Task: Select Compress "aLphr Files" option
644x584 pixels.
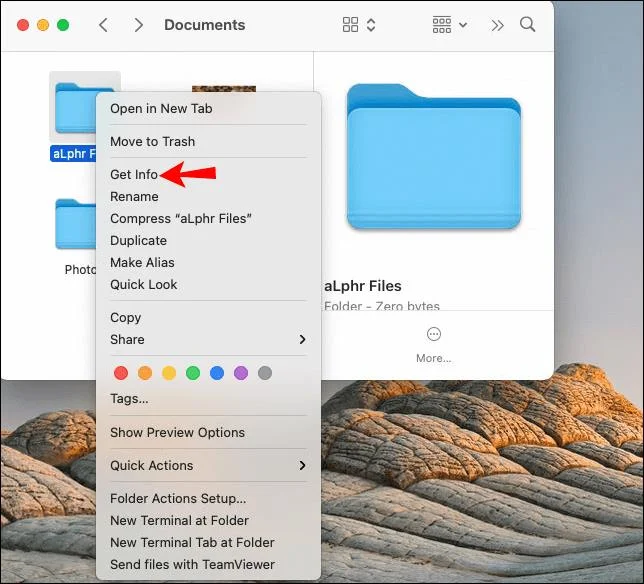Action: [x=181, y=218]
